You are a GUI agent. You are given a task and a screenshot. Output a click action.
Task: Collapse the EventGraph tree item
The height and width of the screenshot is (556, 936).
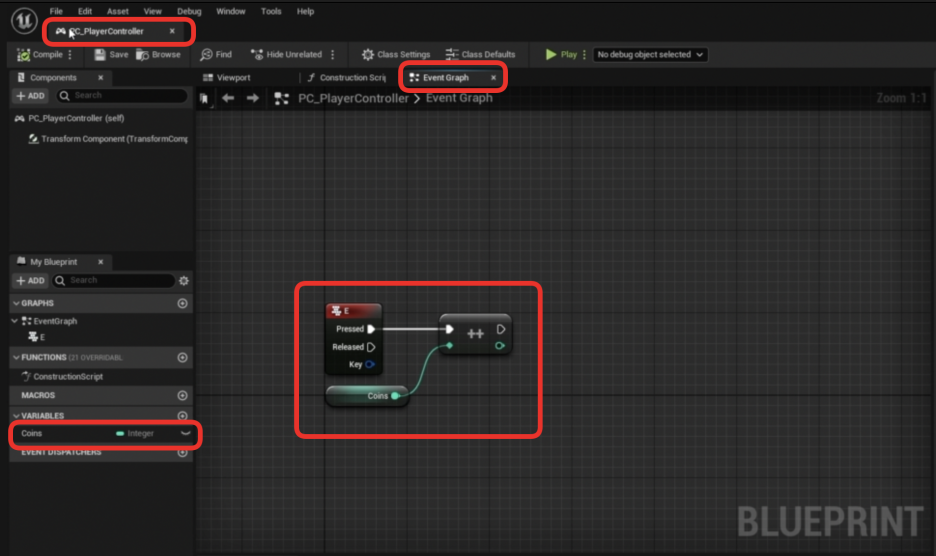(15, 321)
